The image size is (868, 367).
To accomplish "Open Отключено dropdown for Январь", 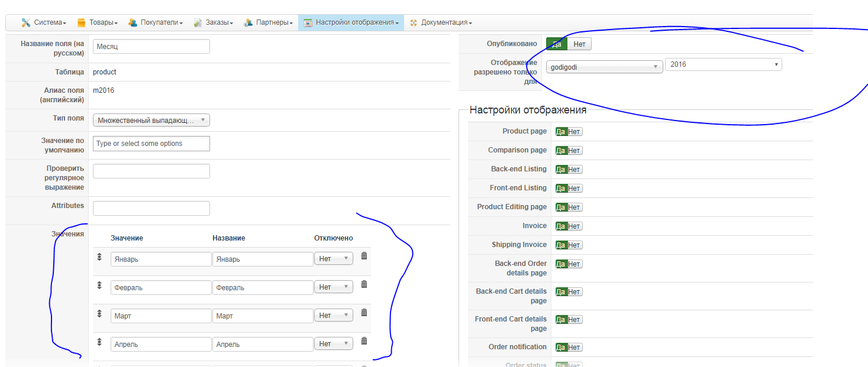I will click(x=334, y=258).
